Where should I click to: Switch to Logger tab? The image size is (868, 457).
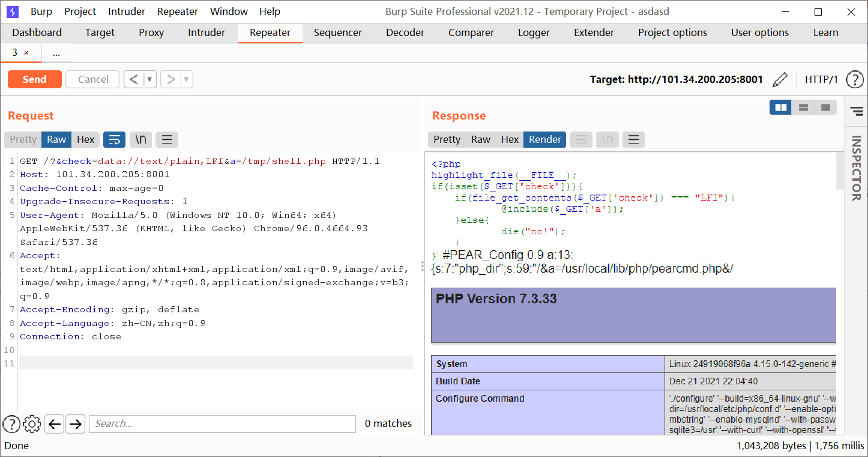coord(534,32)
